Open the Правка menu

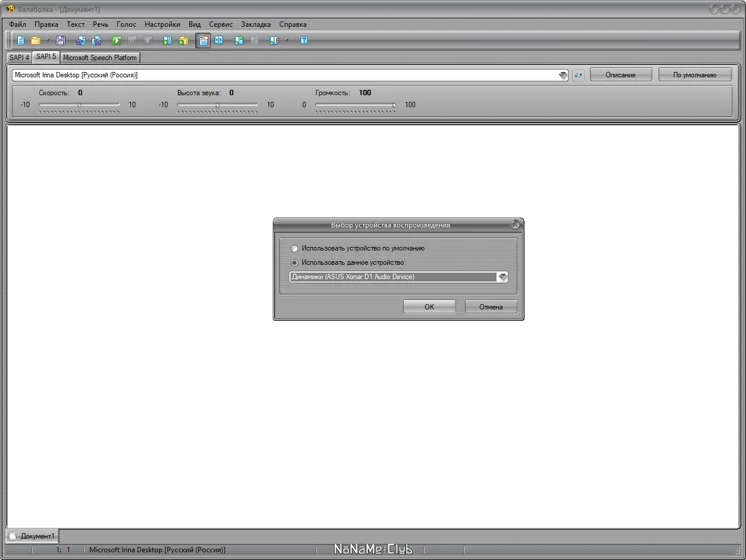coord(46,24)
